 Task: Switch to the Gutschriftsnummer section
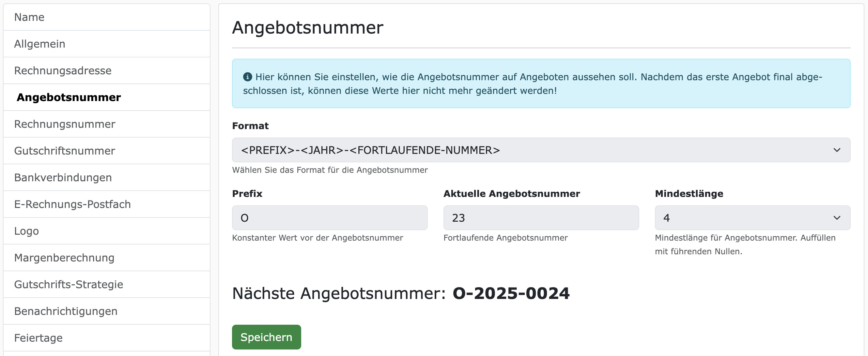point(64,151)
